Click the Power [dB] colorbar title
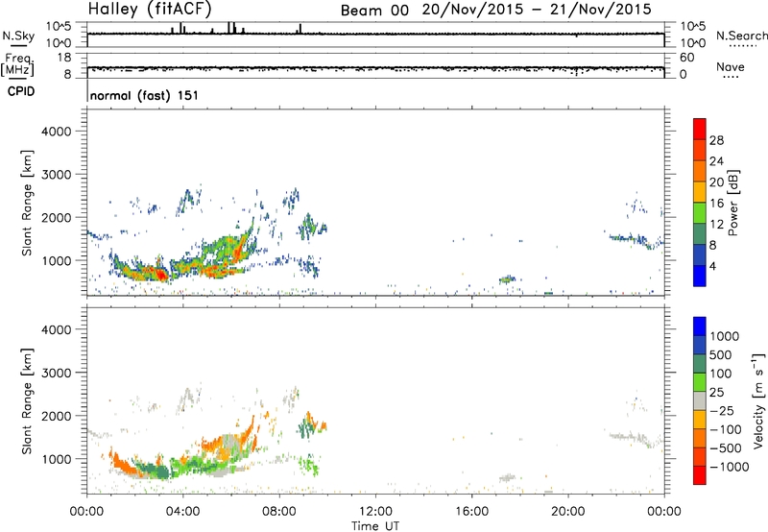This screenshot has height=532, width=768. 732,203
